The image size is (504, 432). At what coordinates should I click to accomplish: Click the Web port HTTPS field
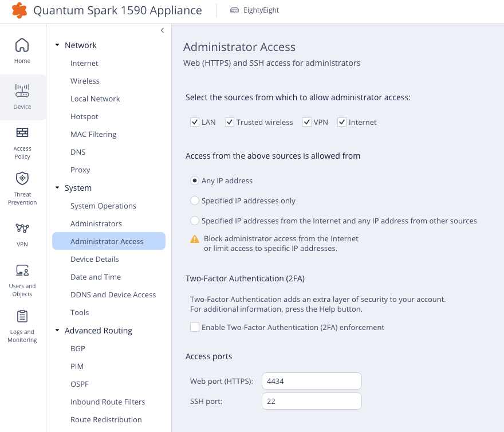(x=312, y=381)
